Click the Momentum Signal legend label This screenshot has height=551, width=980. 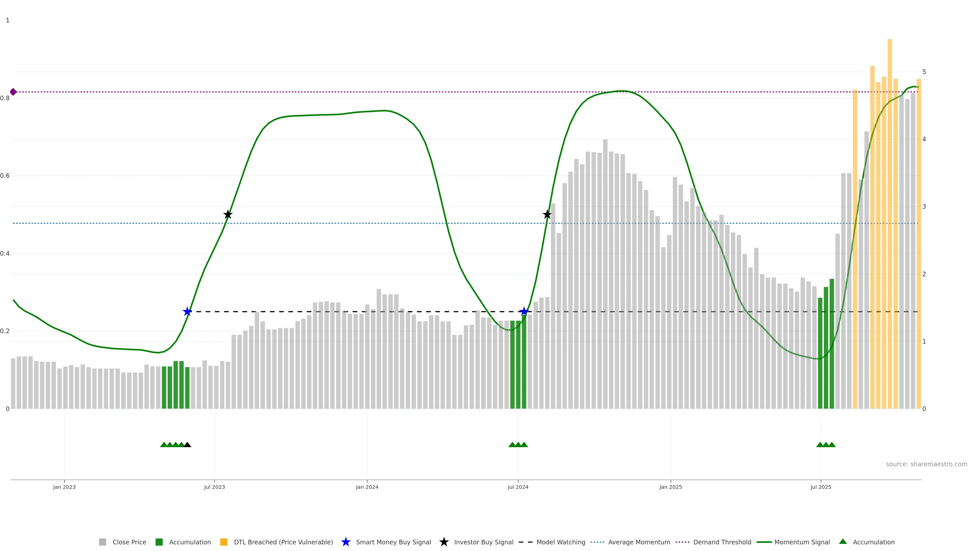click(x=802, y=542)
